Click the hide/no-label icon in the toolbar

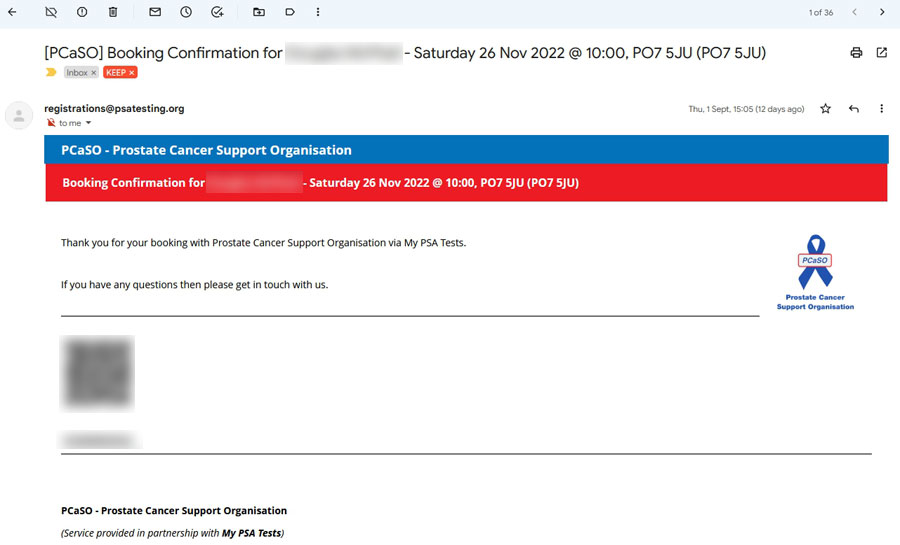point(51,12)
